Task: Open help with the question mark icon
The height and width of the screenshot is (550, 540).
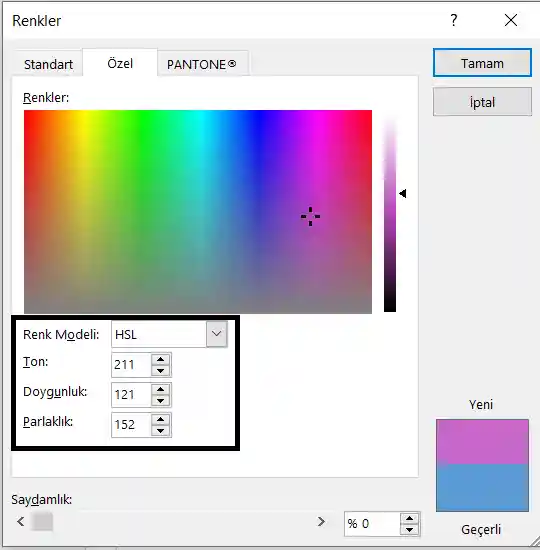Action: coord(454,20)
